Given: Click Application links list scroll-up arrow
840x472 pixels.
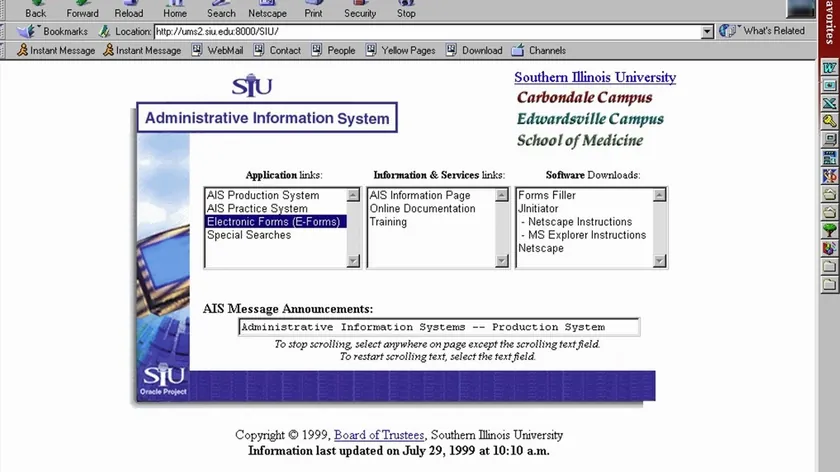Looking at the screenshot, I should (x=353, y=195).
